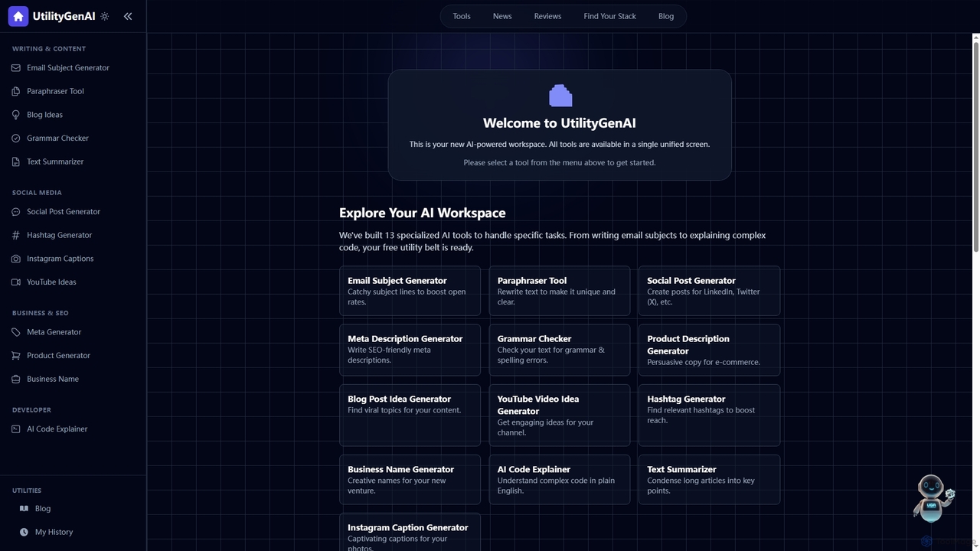The image size is (980, 551).
Task: Click the Meta Generator tag icon
Action: pos(16,332)
